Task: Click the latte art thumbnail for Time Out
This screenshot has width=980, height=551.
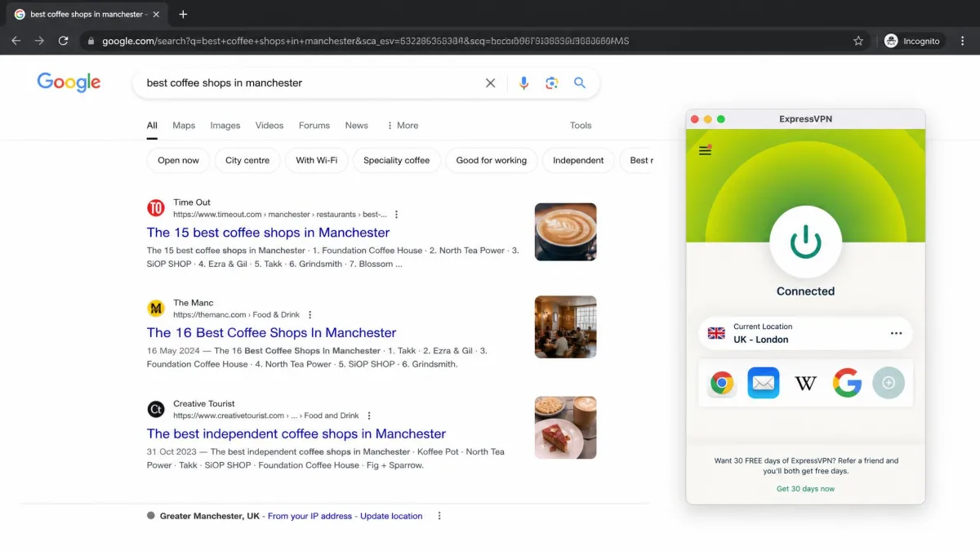Action: 566,232
